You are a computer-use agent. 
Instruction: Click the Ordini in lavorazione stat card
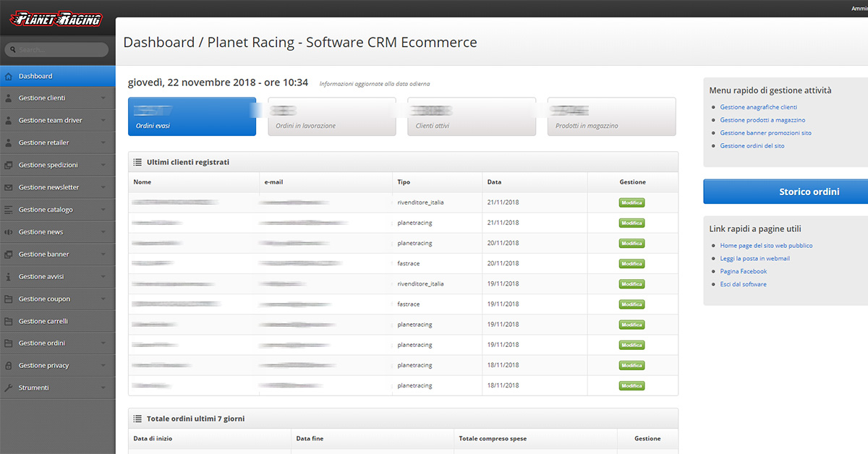point(332,116)
